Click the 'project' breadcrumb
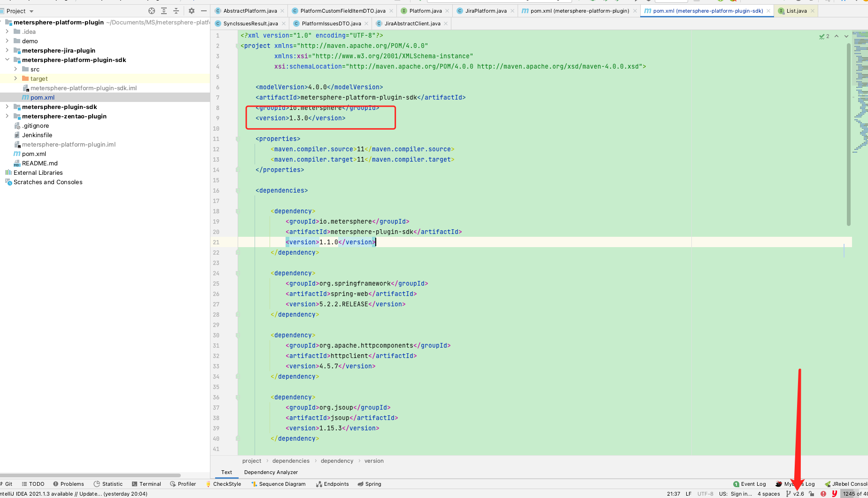Screen dimensions: 868x498 tap(252, 461)
